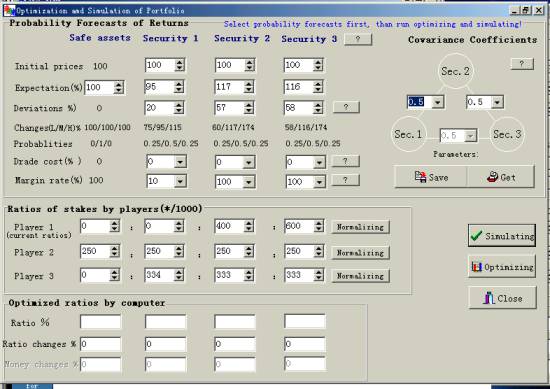This screenshot has width=550, height=389.
Task: Click first optimized Ratio % field
Action: (x=100, y=322)
